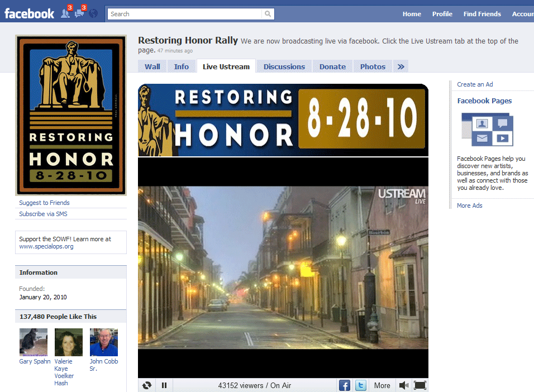This screenshot has width=534, height=392.
Task: Open the More menu in player
Action: (382, 385)
